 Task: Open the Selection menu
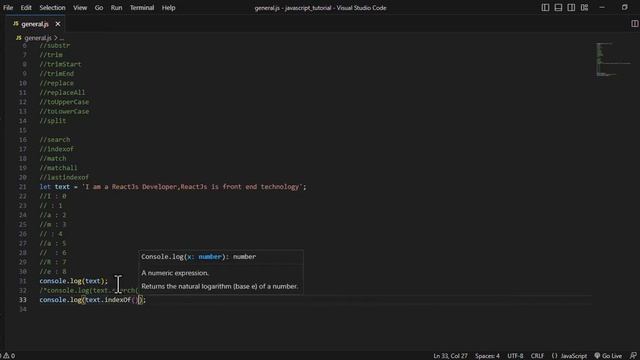coord(52,8)
